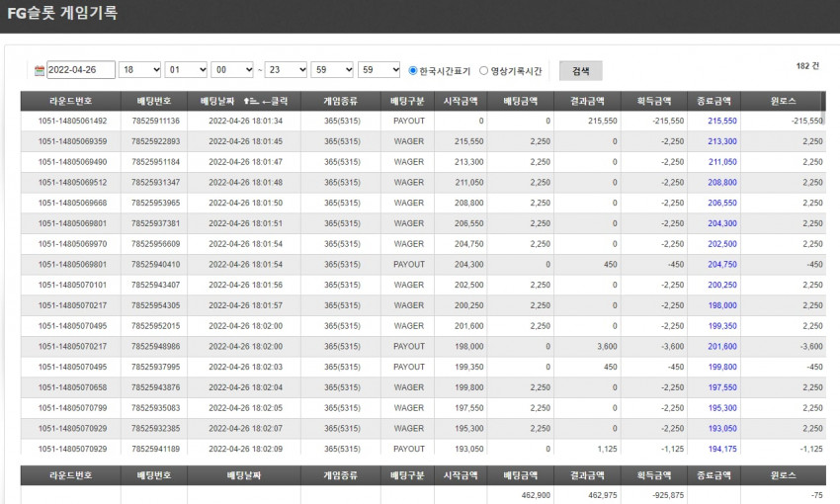Click the timestamp 2022-04-26 18:02:03
Viewport: 840px width, 504px height.
click(x=245, y=367)
